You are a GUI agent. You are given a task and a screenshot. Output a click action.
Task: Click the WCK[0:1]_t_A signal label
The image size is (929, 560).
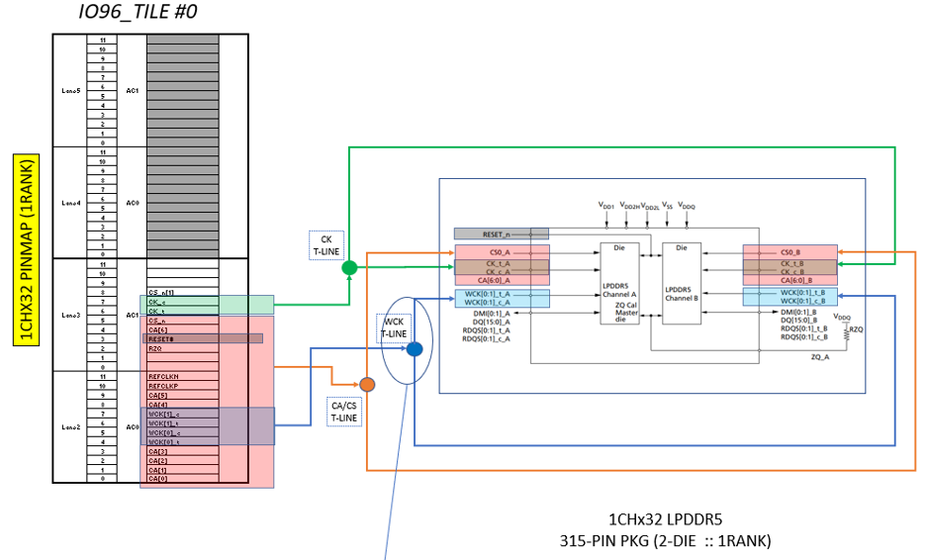(487, 293)
